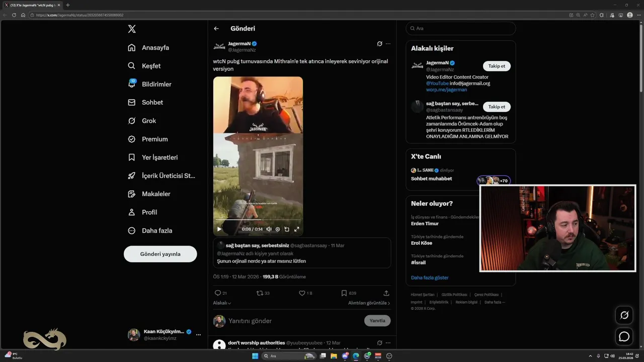Click the Yanıtını gönder reply field

click(x=294, y=321)
